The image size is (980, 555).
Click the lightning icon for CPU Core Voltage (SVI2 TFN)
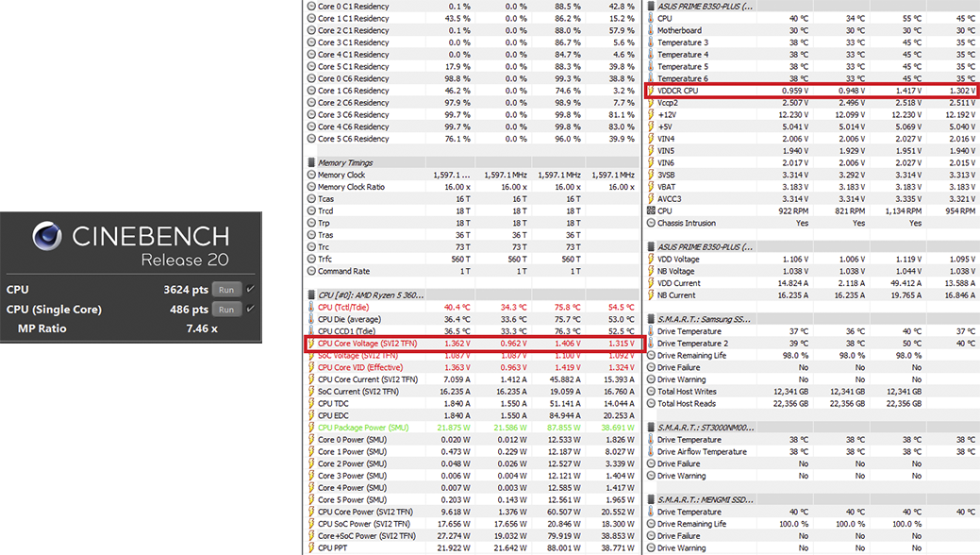311,343
